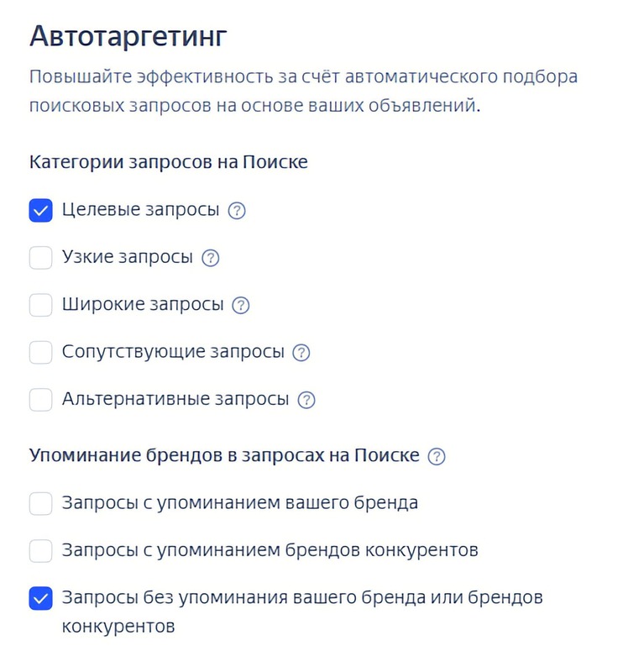Show hint icon for Широкие запросы
This screenshot has width=623, height=672.
[x=242, y=305]
